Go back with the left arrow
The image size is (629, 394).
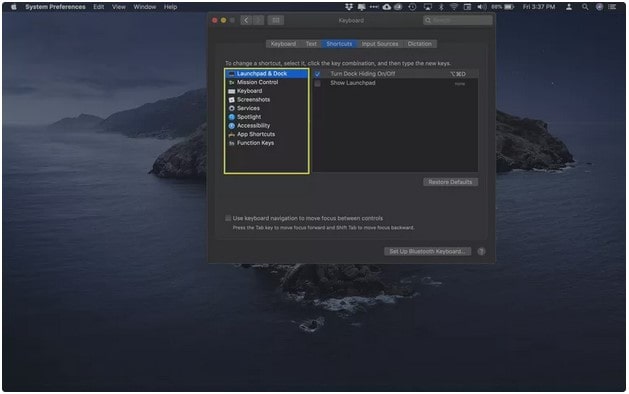point(246,20)
